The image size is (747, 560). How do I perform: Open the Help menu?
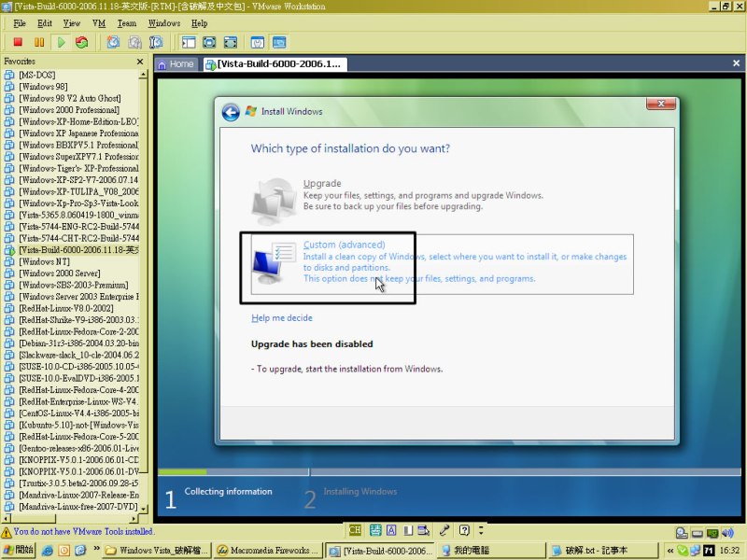click(x=199, y=23)
